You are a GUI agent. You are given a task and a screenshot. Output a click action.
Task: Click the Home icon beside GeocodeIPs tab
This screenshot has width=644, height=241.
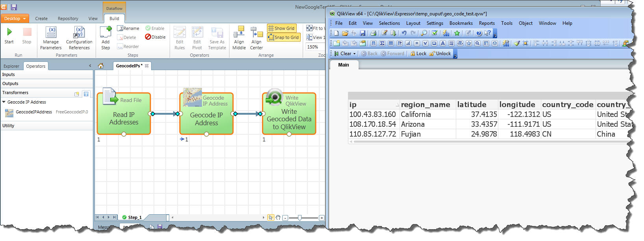pos(101,66)
